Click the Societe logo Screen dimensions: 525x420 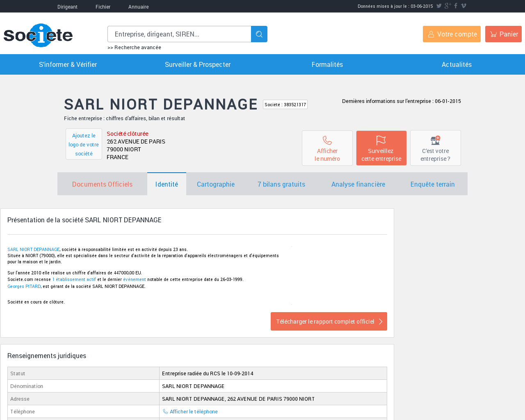(38, 35)
